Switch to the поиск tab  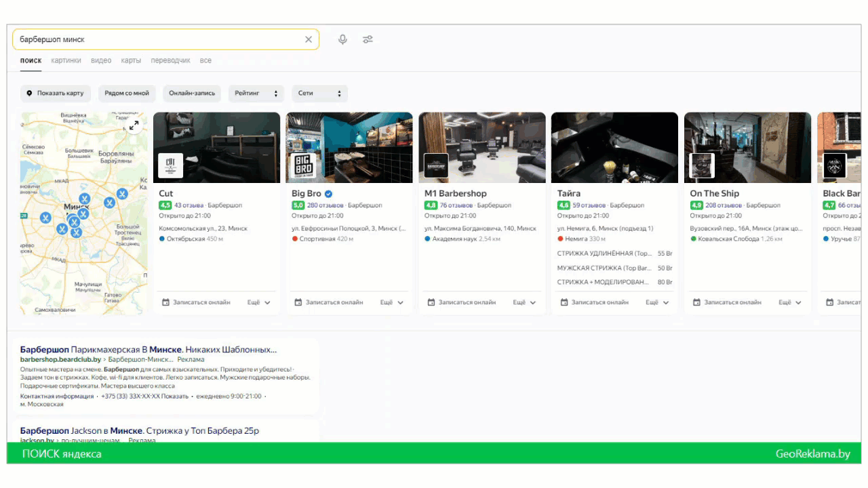click(x=31, y=60)
